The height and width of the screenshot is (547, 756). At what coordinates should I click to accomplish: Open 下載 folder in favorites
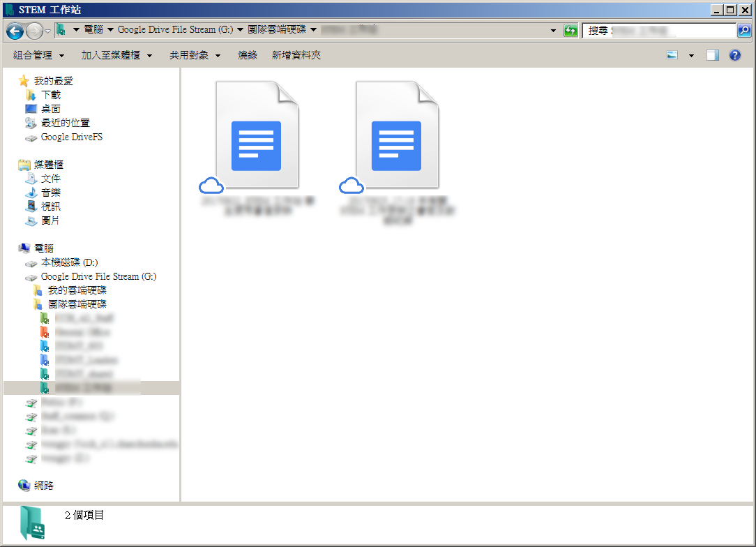point(50,95)
